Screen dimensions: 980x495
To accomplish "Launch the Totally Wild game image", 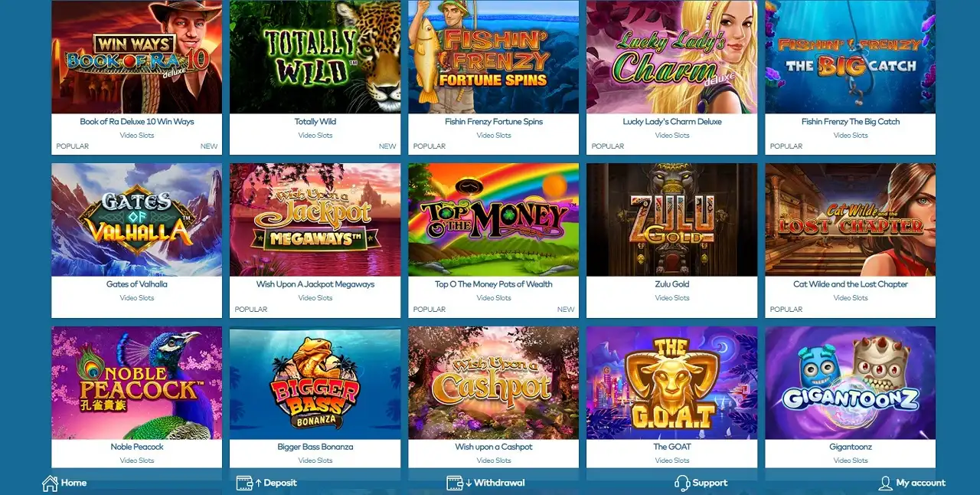I will point(315,57).
